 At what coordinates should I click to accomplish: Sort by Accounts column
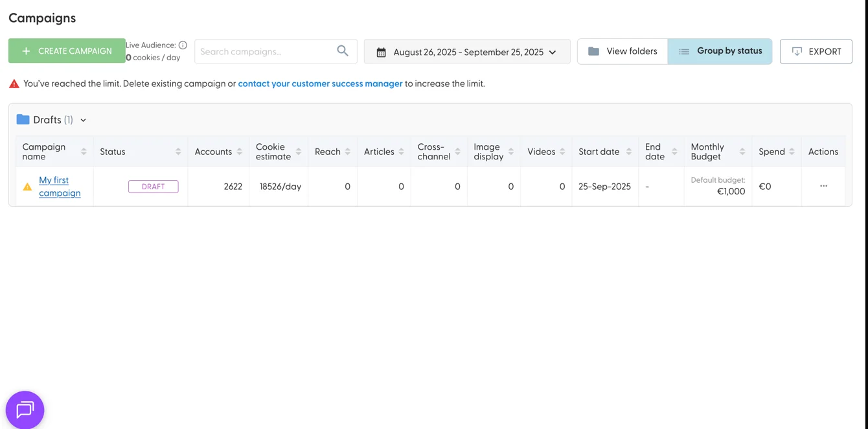pos(240,152)
